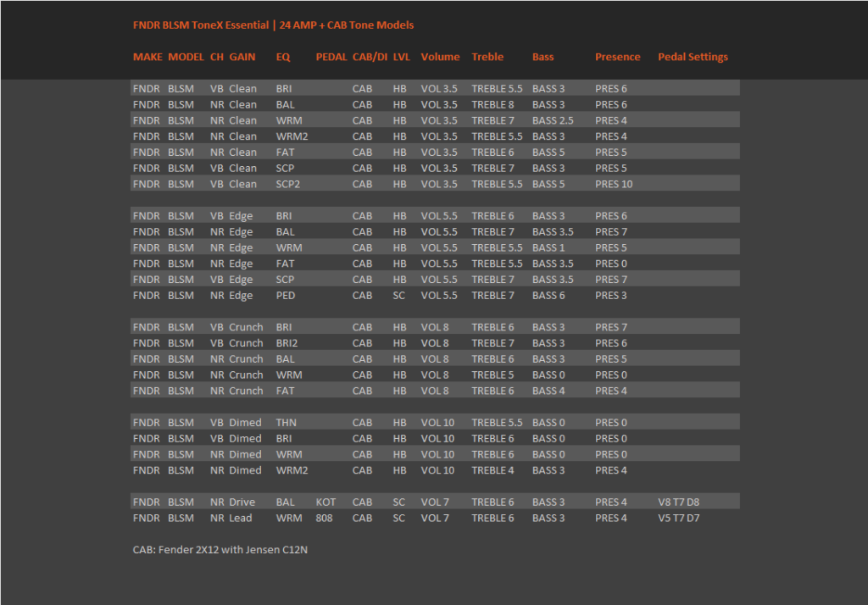The height and width of the screenshot is (605, 868).
Task: Click 'BRI2' EQ cell in Crunch row
Action: pyautogui.click(x=287, y=343)
